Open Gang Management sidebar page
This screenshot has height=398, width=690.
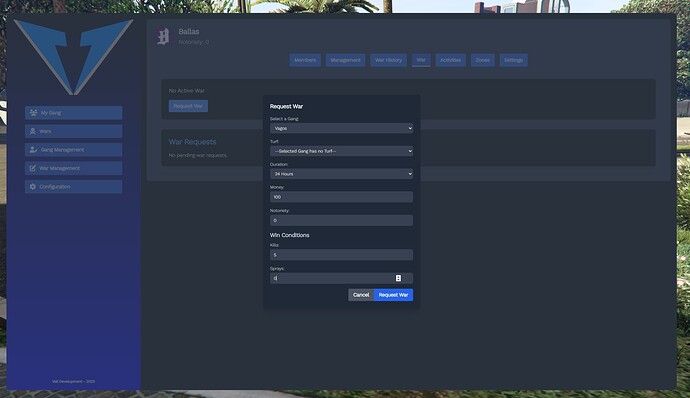click(x=73, y=150)
